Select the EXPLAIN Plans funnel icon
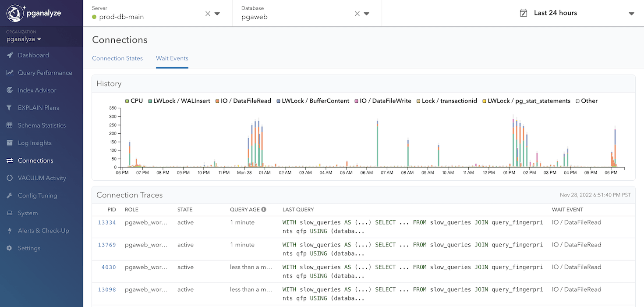Screen dimensions: 644x307 [x=10, y=108]
